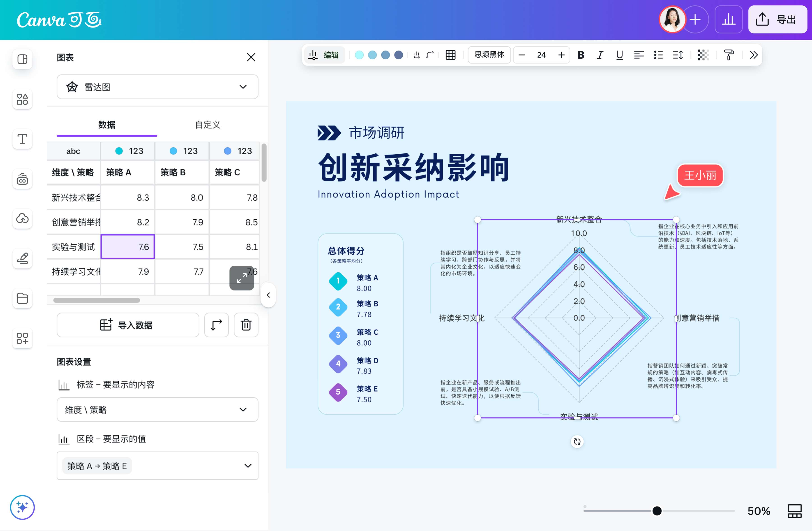Collapse the side panel with arrow handle
The height and width of the screenshot is (531, 812).
[268, 295]
